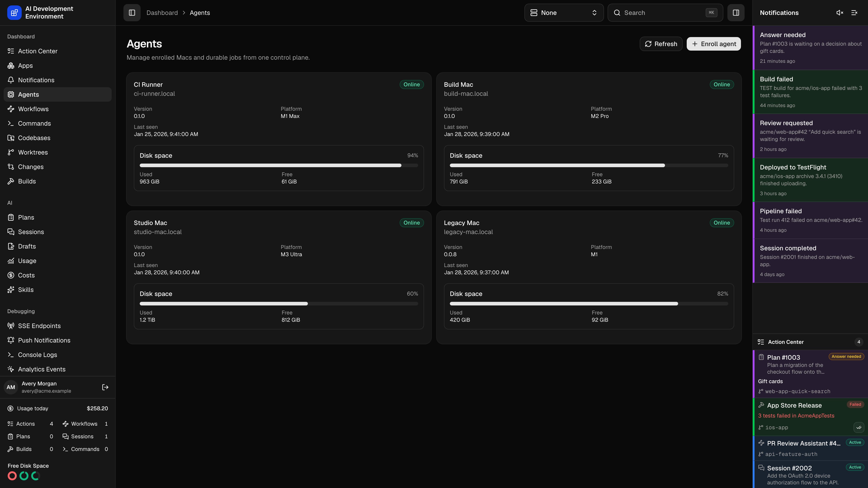Image resolution: width=868 pixels, height=488 pixels.
Task: Click the Commands terminal icon in the sidebar
Action: 11,123
